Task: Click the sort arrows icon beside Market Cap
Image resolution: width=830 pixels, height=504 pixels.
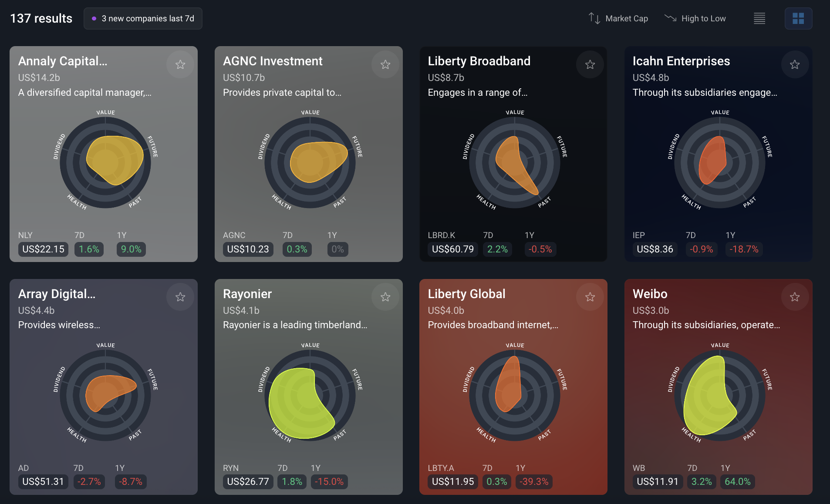Action: coord(594,18)
